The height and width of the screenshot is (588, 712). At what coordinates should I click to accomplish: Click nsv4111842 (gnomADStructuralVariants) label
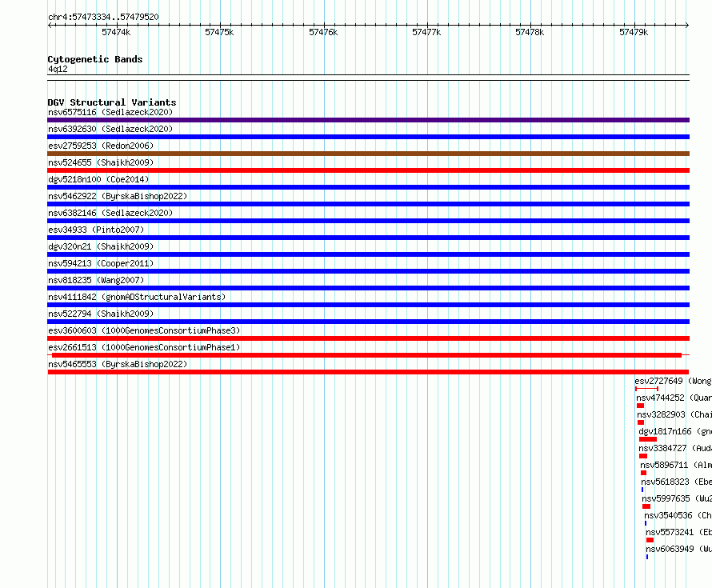coord(137,297)
